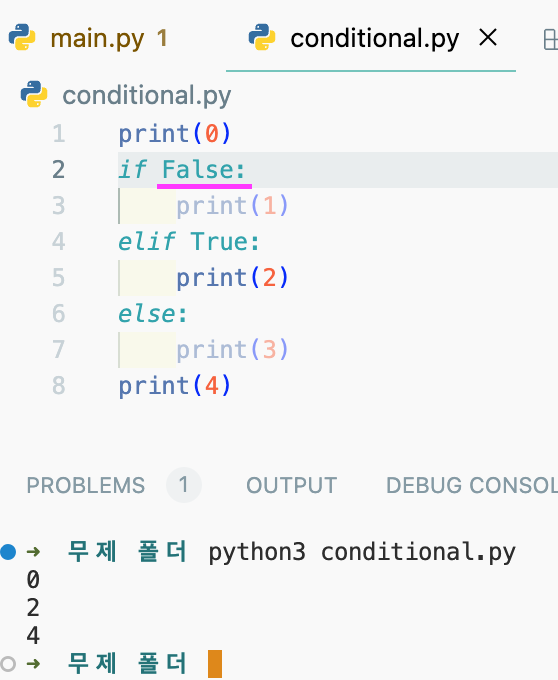The width and height of the screenshot is (558, 680).
Task: Click the dimmed print(3) statement
Action: (x=232, y=350)
